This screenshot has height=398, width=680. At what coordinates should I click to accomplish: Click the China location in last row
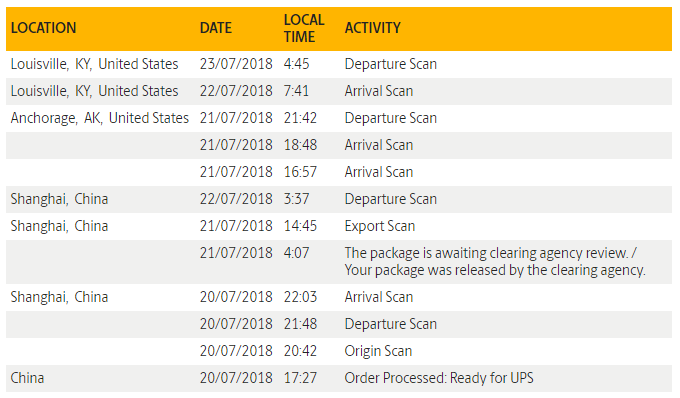(x=27, y=378)
